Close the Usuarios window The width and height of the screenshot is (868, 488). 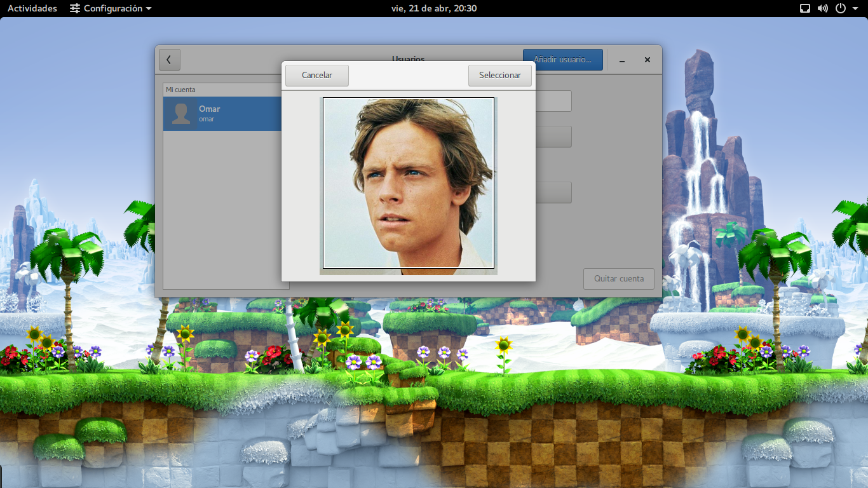648,60
